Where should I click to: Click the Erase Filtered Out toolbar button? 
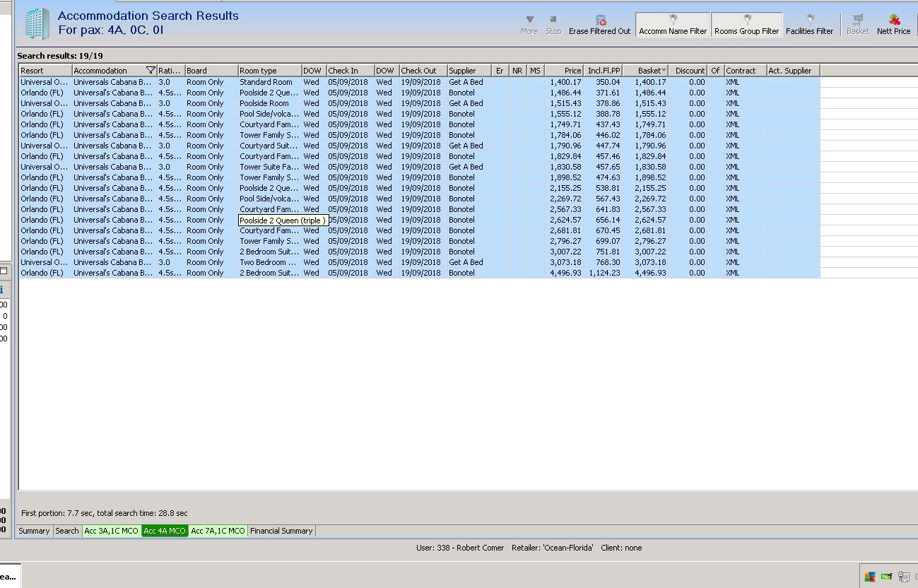click(599, 25)
